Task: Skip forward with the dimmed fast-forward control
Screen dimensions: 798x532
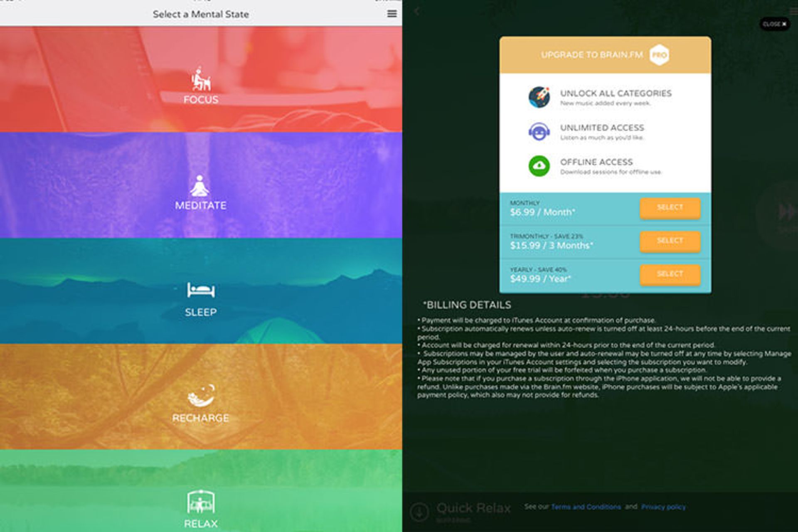Action: click(x=786, y=212)
